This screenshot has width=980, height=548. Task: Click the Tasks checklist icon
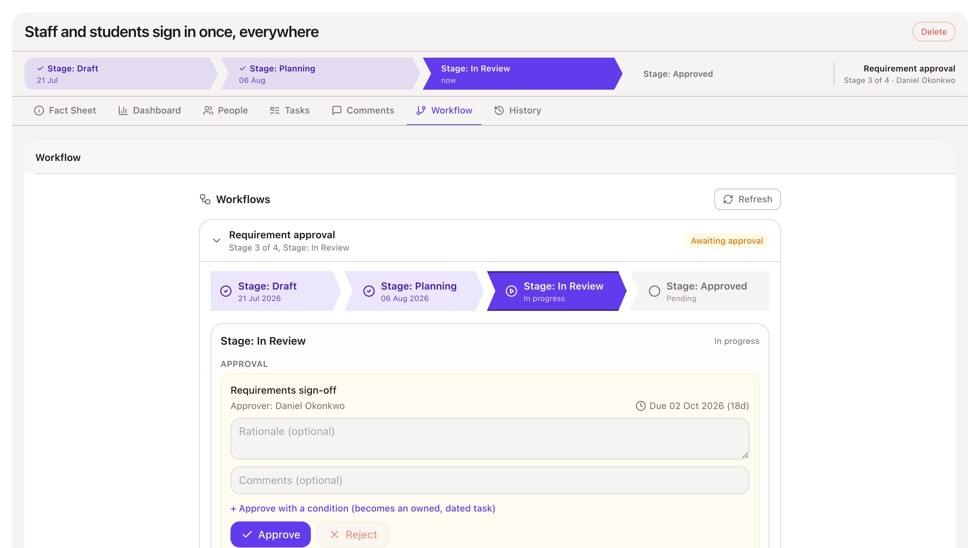click(275, 111)
